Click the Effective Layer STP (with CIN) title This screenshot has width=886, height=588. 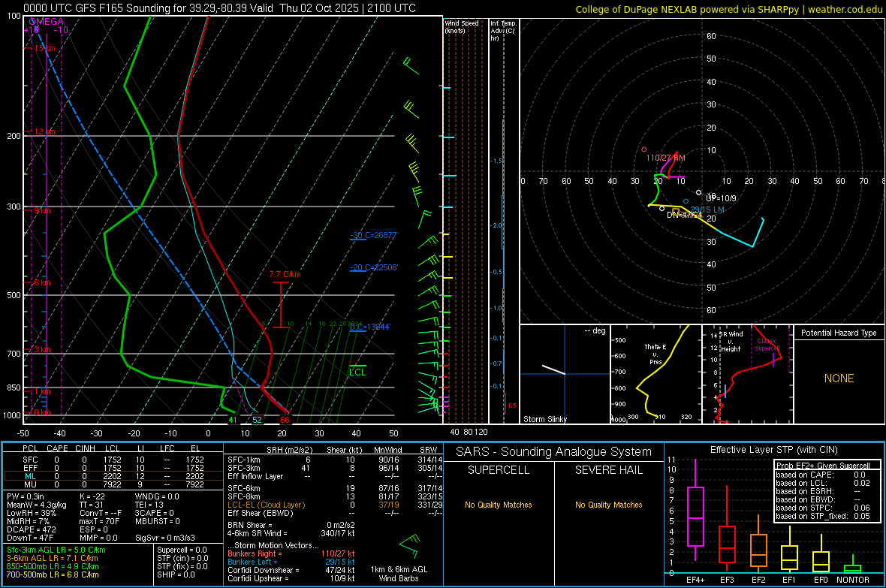(x=773, y=450)
